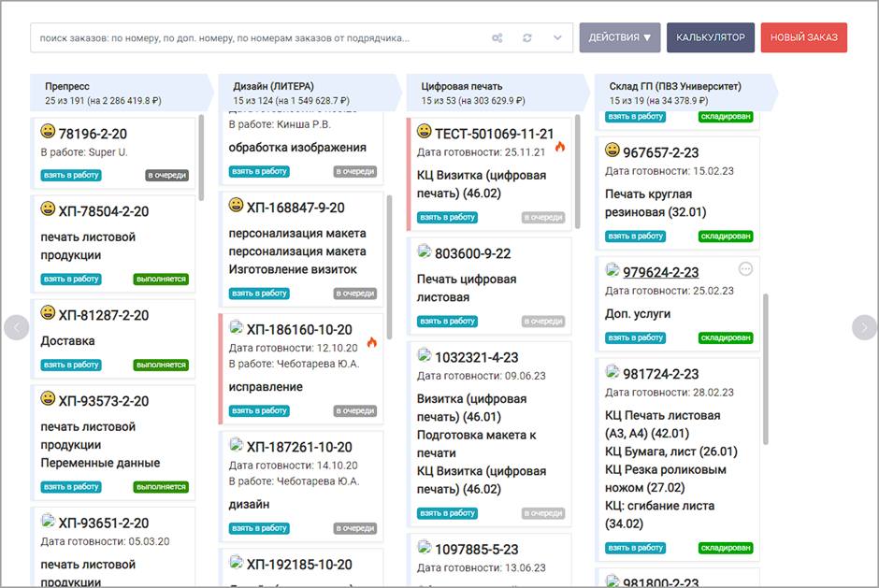The height and width of the screenshot is (588, 879).
Task: Take ХП-168847-9-20 into work
Action: 259,294
